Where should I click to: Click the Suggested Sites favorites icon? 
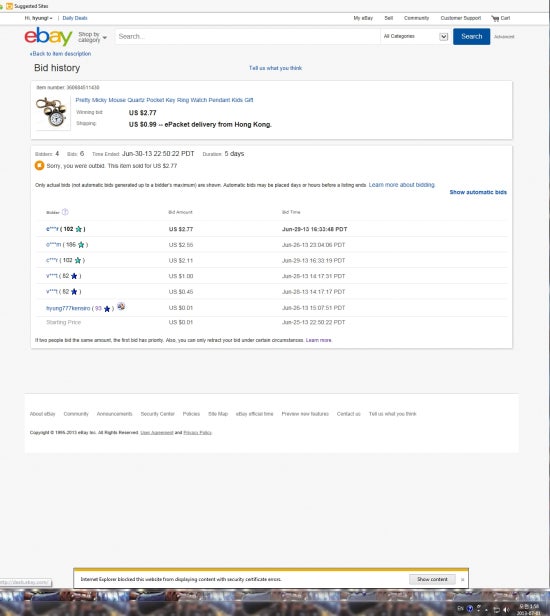9,6
